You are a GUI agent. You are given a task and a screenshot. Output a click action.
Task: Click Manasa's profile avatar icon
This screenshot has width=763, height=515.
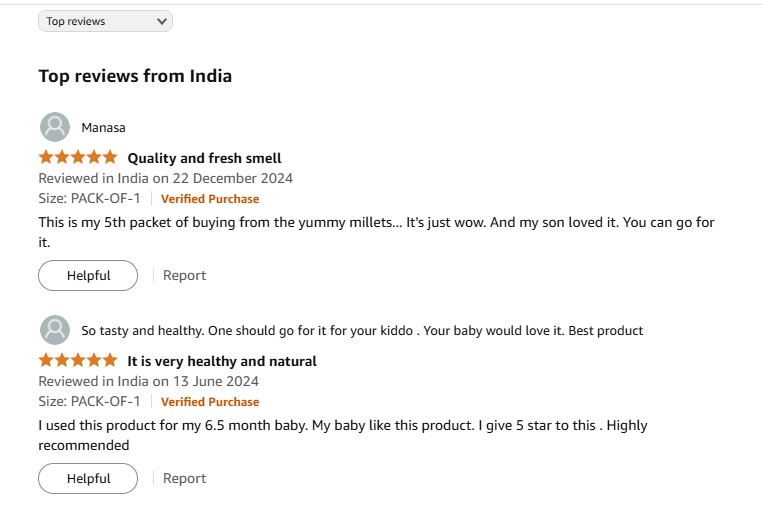[x=54, y=127]
